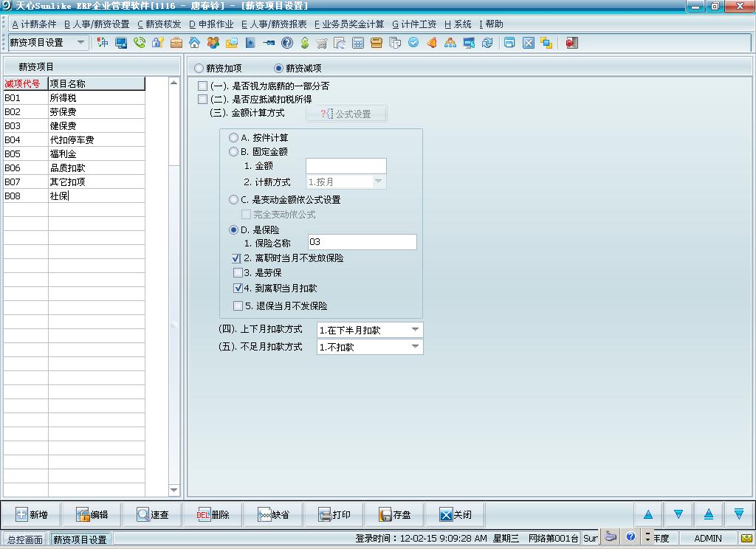Click the green phone toolbar icon
This screenshot has height=549, width=756.
[140, 43]
